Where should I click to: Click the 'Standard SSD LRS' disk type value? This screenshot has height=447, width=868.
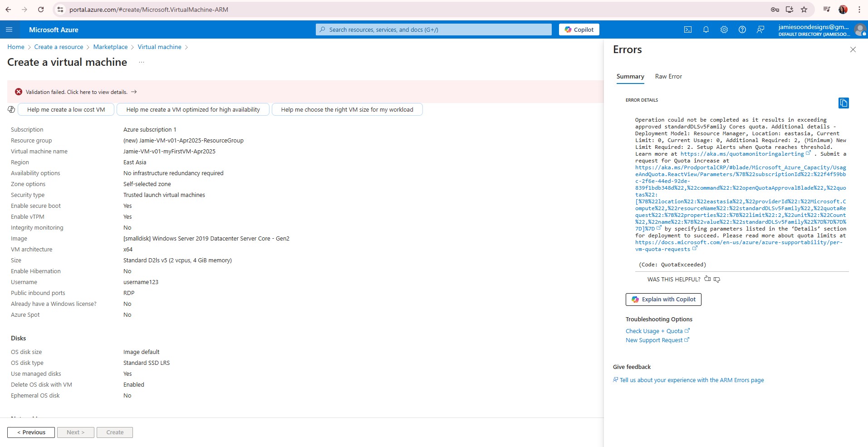tap(147, 363)
